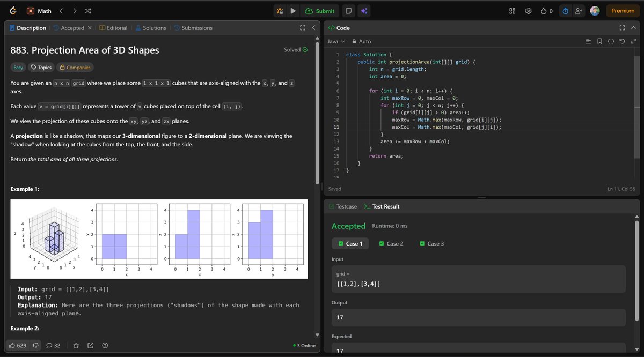Screen dimensions: 644x357
Task: Click the 3 Online indicator
Action: coord(304,346)
